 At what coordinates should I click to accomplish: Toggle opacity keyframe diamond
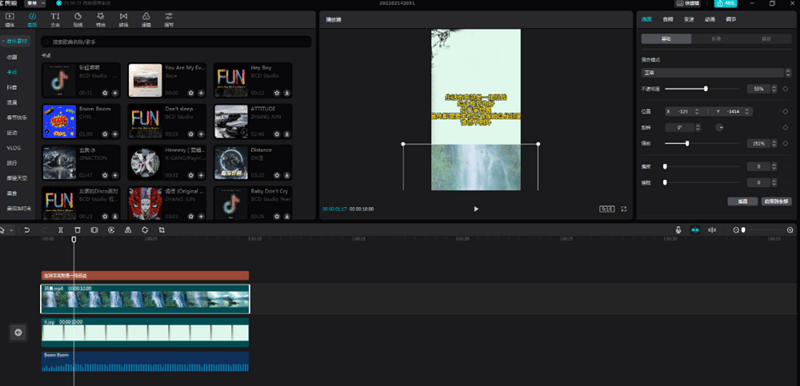coord(786,89)
